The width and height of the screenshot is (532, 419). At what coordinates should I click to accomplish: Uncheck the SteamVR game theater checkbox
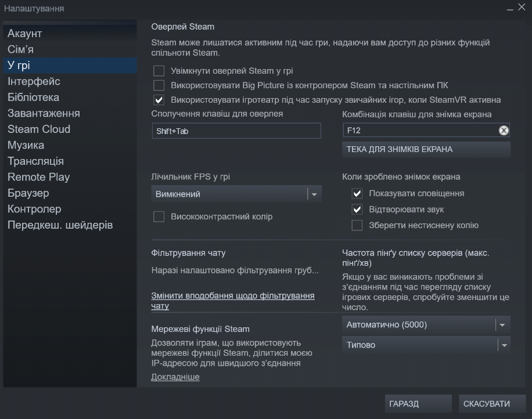pyautogui.click(x=159, y=100)
